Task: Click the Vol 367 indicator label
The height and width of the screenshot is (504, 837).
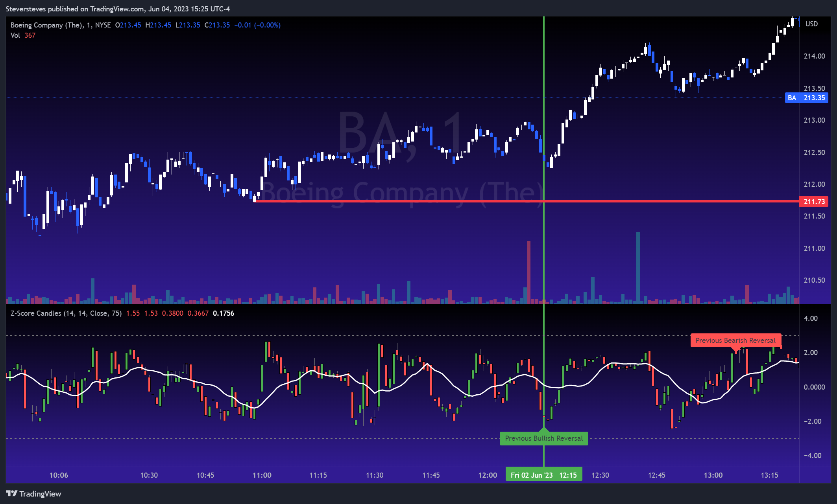Action: point(23,35)
